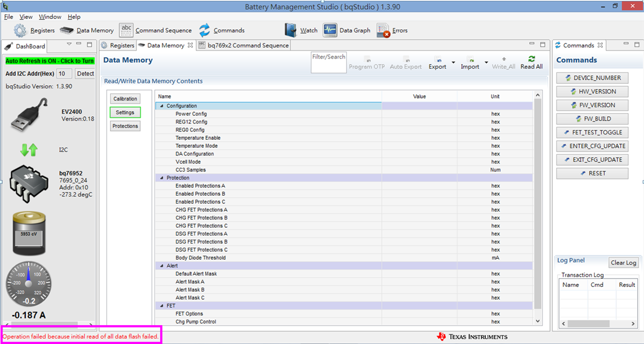Click the I2C address hex field
Image resolution: width=644 pixels, height=344 pixels.
coord(64,74)
